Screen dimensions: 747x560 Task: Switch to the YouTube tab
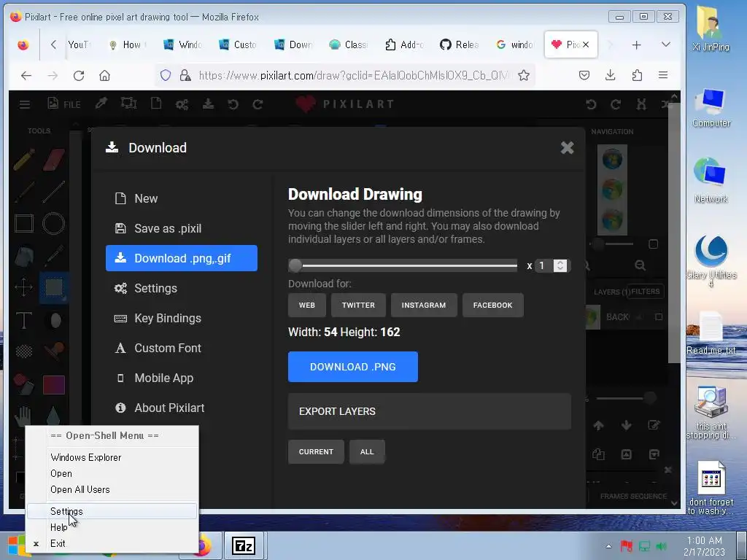(80, 44)
